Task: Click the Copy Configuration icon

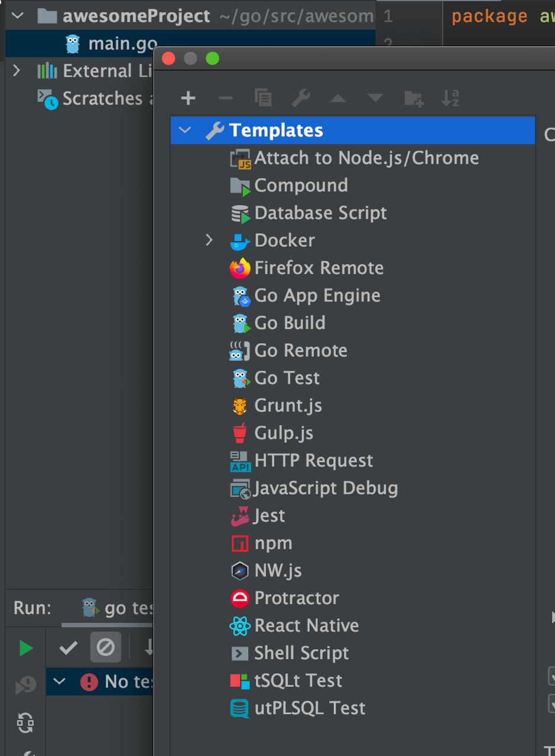Action: 263,98
